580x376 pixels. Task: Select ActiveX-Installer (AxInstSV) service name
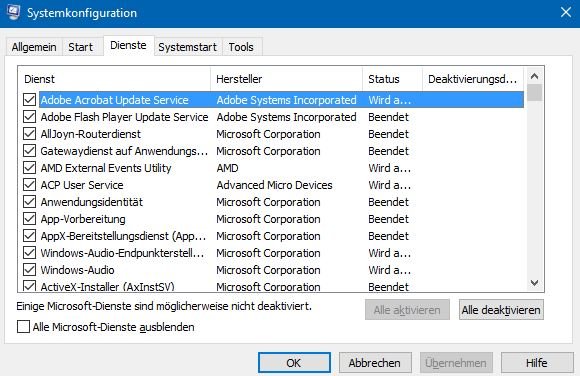(x=107, y=286)
